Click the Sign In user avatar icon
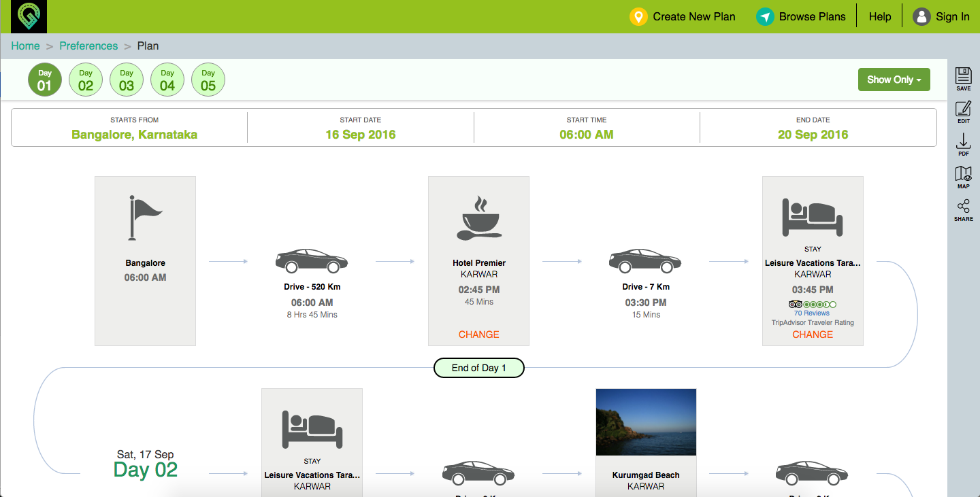This screenshot has height=497, width=980. coord(922,16)
